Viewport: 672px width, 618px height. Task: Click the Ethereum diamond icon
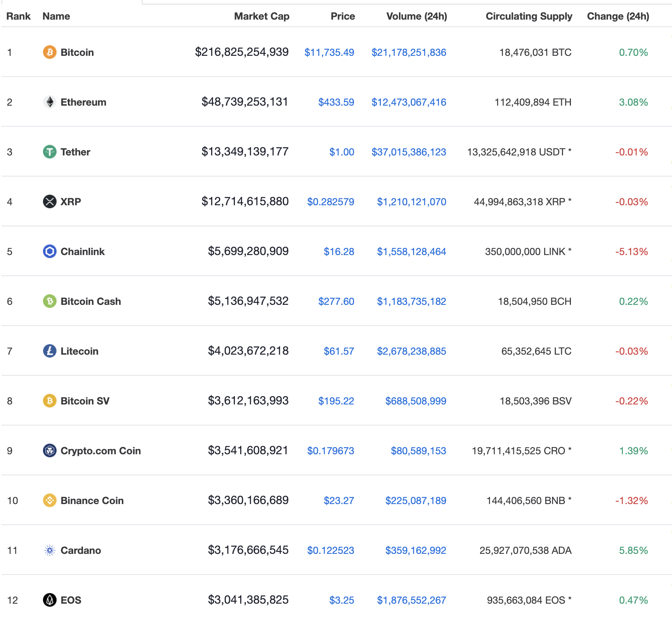point(49,102)
